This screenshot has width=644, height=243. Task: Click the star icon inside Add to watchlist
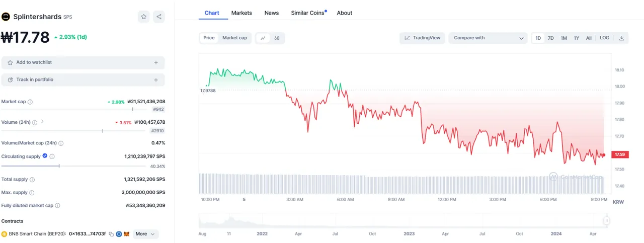point(11,63)
